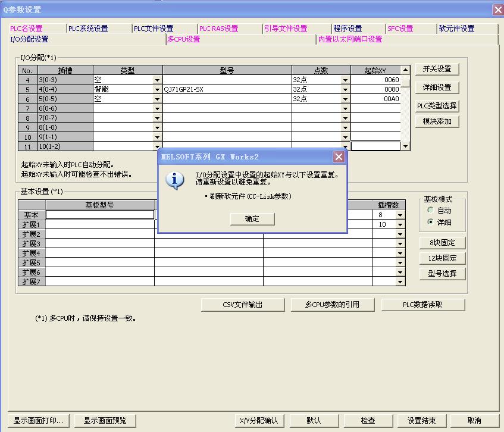
Task: Click the blue information icon in dialog
Action: (174, 180)
